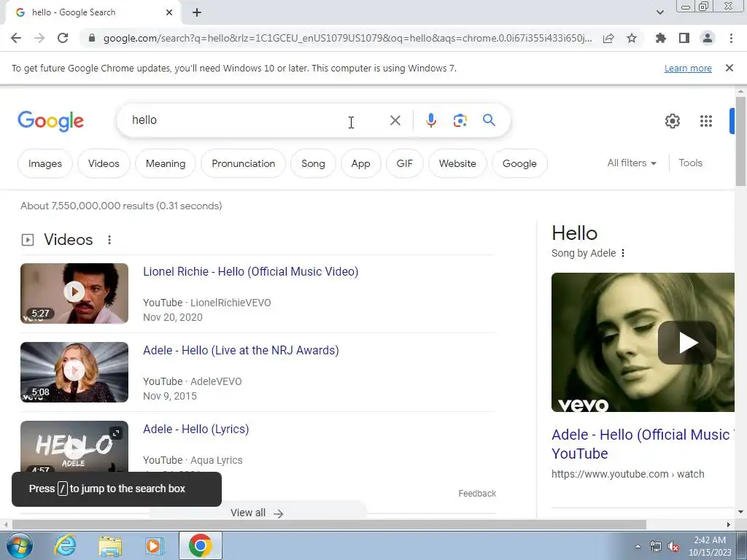747x560 pixels.
Task: Open Adele - Hello Official Music YouTube link
Action: click(643, 444)
